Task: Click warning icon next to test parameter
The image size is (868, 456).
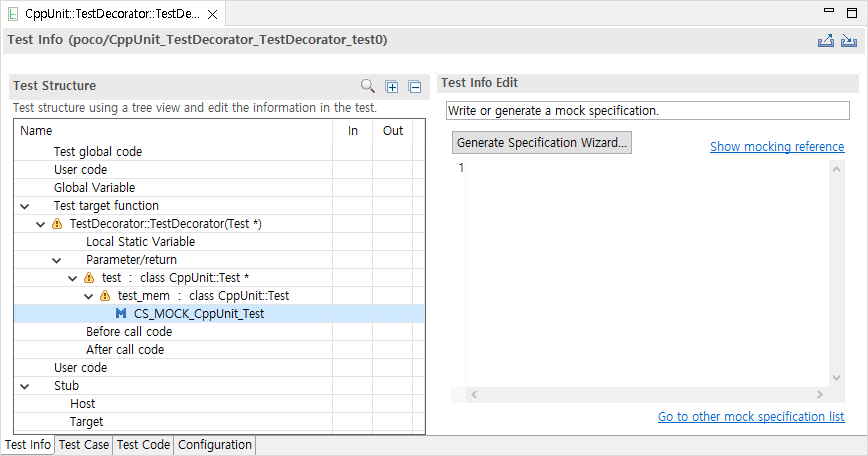Action: pyautogui.click(x=89, y=278)
